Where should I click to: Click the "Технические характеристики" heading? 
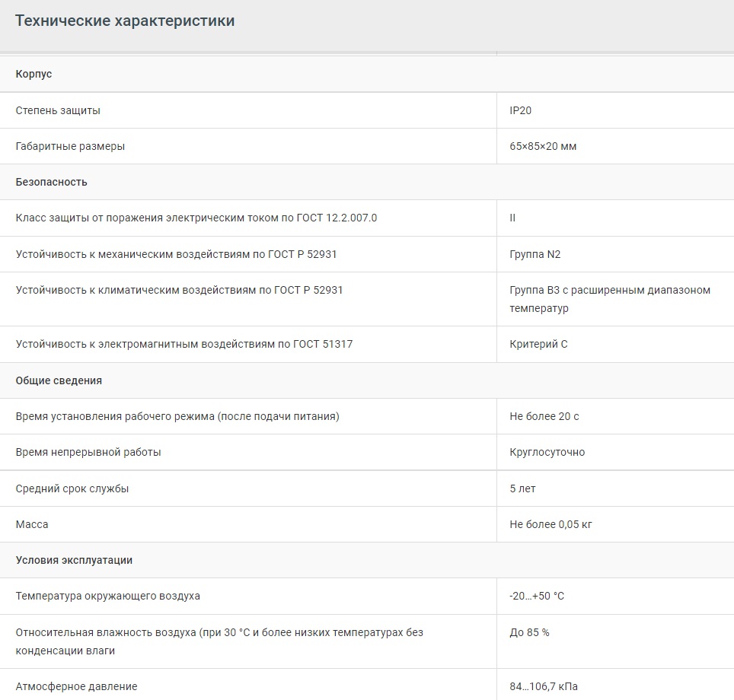point(125,21)
